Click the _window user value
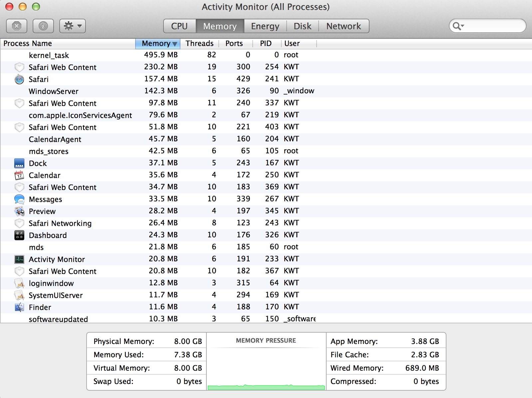 (299, 91)
